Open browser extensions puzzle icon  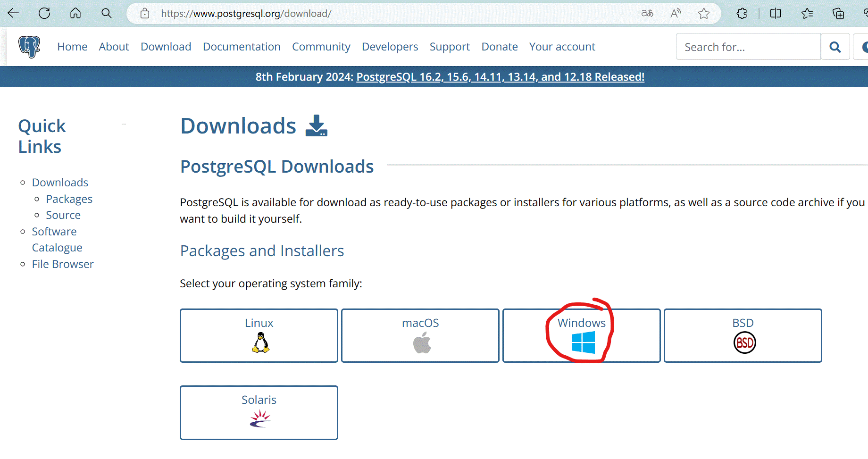(742, 13)
